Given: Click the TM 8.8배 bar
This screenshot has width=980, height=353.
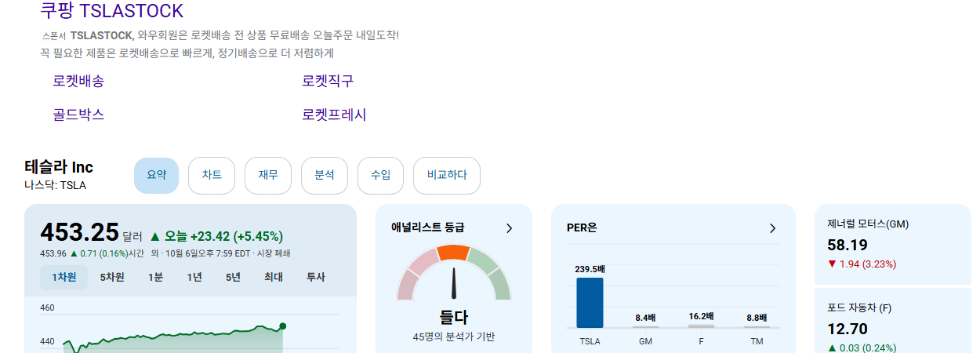Looking at the screenshot, I should click(x=757, y=326).
